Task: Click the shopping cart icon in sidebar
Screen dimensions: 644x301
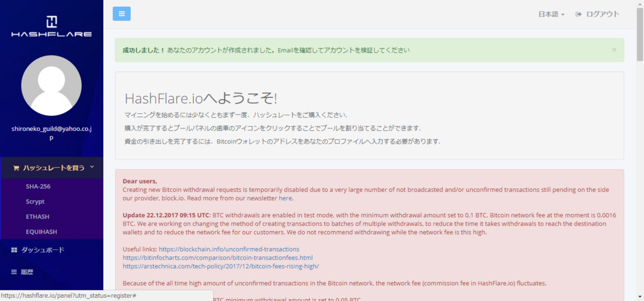Action: click(x=16, y=168)
